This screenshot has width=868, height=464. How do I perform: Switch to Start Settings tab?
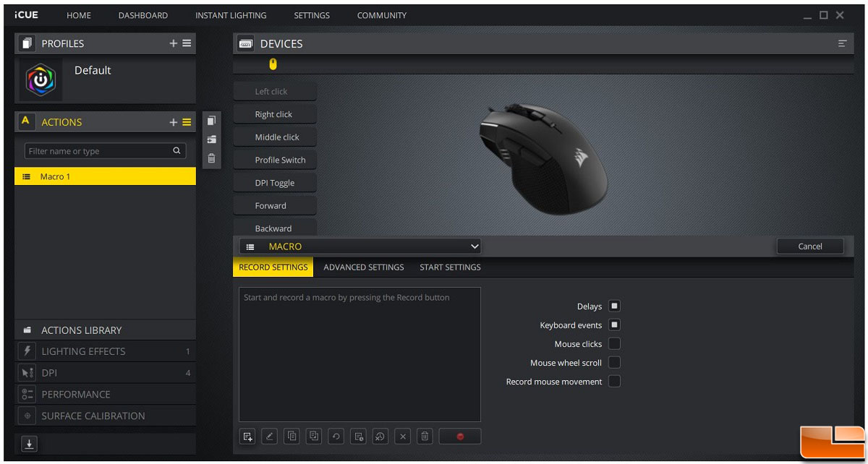450,267
